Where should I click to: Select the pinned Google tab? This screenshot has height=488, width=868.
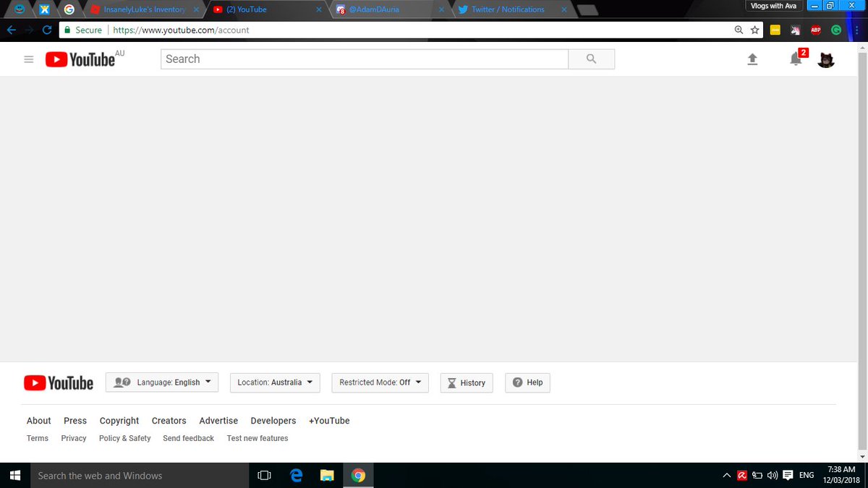[x=69, y=9]
